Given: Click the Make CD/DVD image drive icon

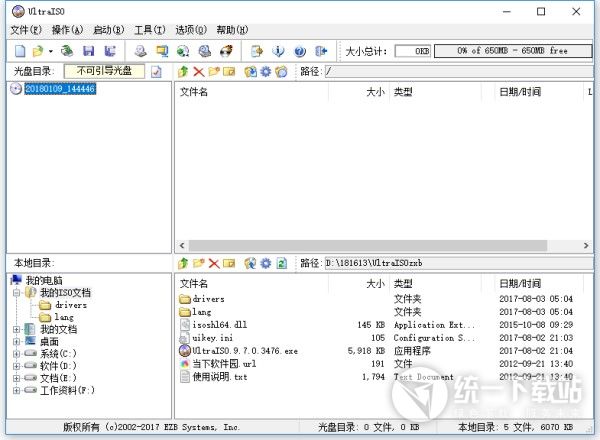Looking at the screenshot, I should tap(140, 51).
